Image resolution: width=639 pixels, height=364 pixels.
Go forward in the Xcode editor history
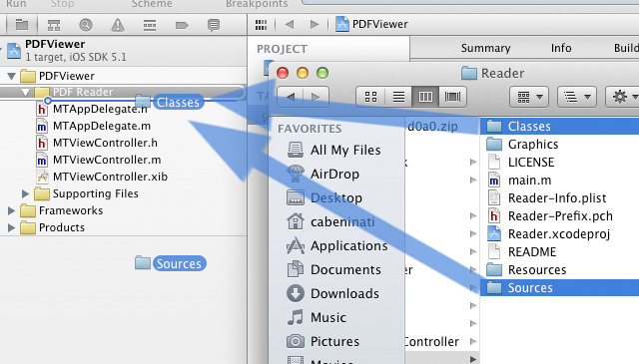(315, 24)
